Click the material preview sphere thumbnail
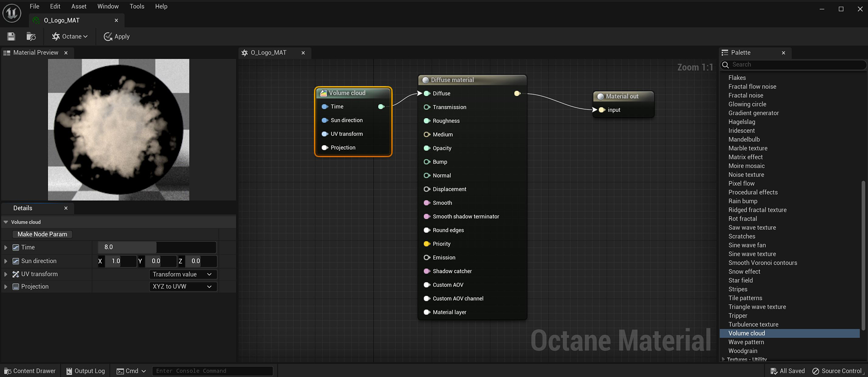868x377 pixels. pos(118,130)
